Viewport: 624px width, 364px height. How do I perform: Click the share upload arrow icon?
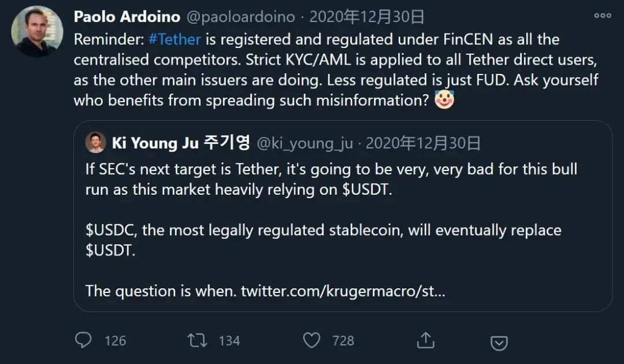425,340
